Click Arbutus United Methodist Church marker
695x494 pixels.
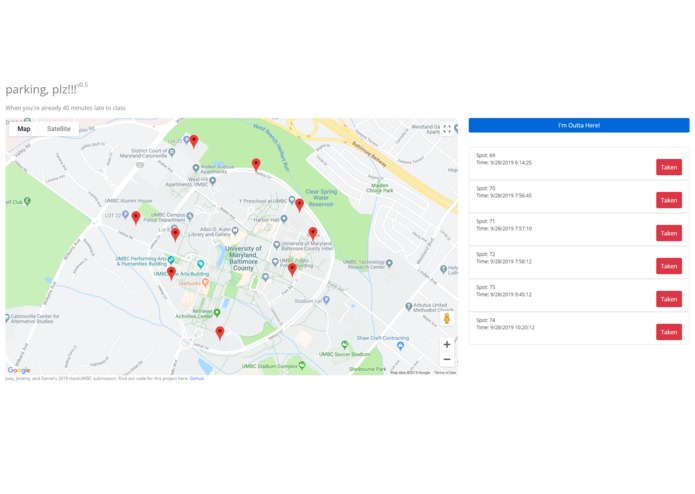click(x=409, y=306)
